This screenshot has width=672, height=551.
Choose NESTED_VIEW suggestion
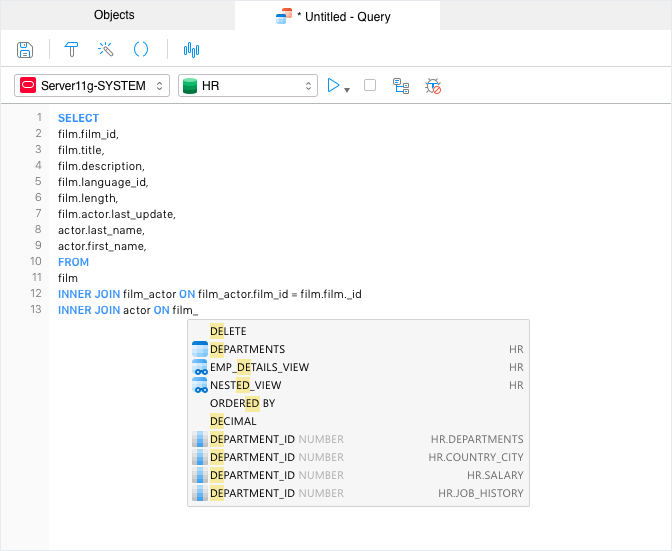pyautogui.click(x=358, y=385)
